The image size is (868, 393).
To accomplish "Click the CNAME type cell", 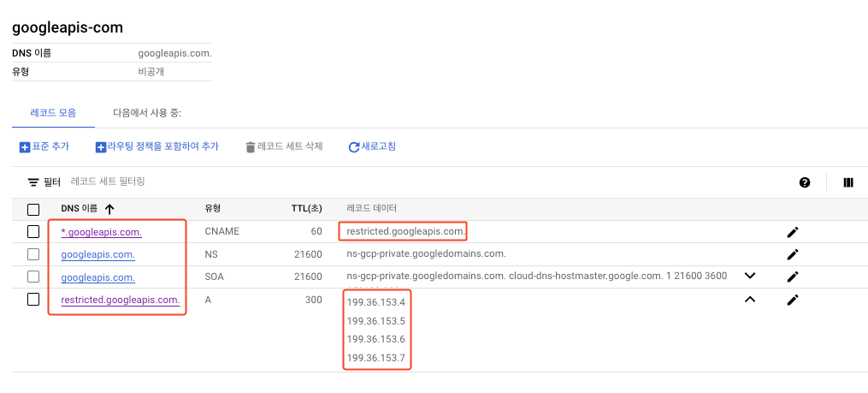I will pyautogui.click(x=222, y=231).
